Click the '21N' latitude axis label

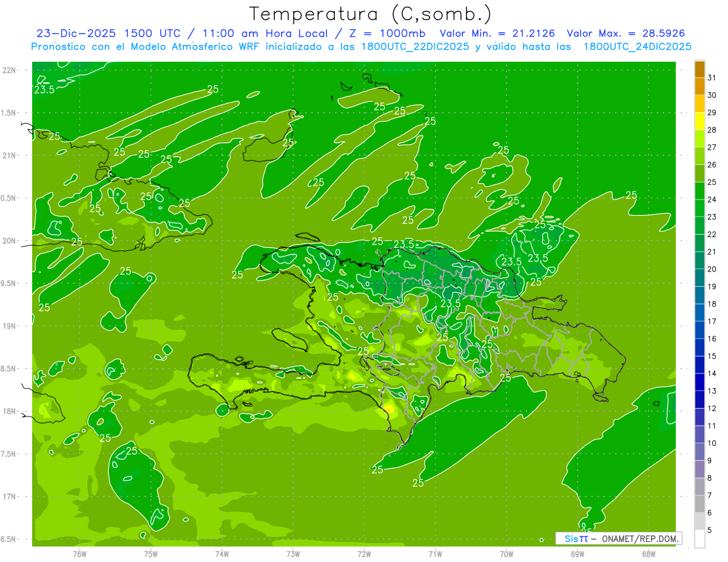coord(10,155)
